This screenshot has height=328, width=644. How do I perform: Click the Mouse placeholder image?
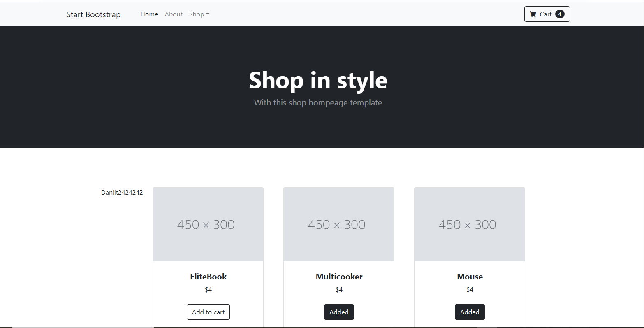pos(469,224)
